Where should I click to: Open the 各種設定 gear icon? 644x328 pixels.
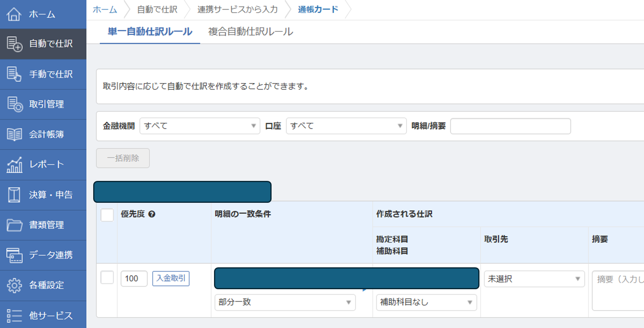[x=14, y=285]
